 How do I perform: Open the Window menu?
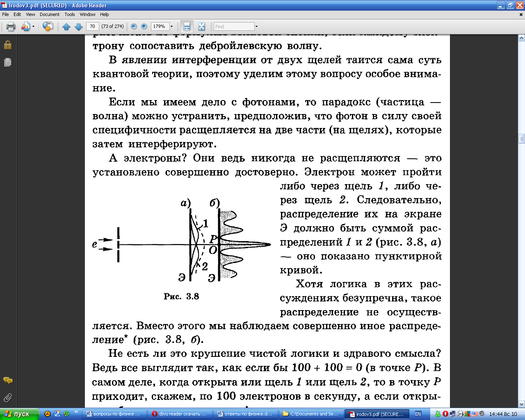pos(87,14)
